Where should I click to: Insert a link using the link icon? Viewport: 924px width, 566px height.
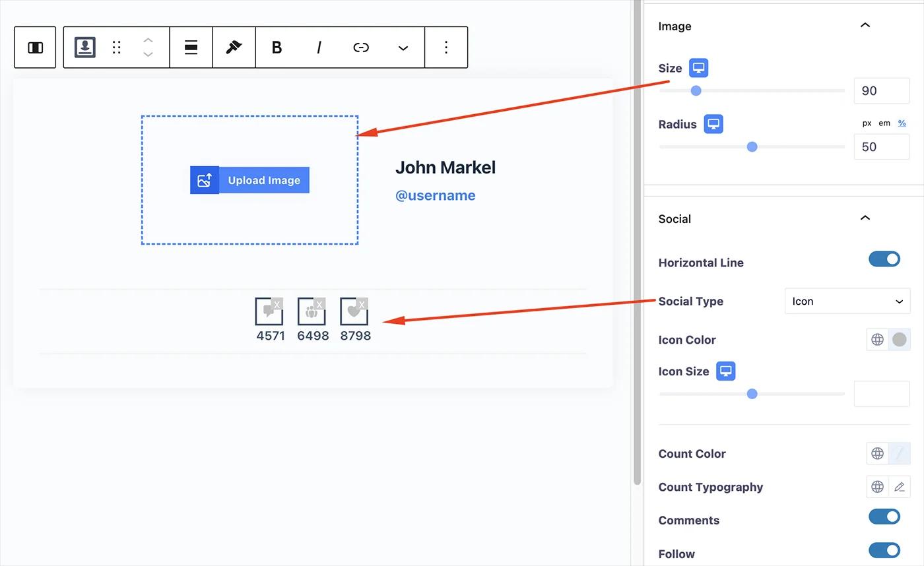click(x=361, y=47)
